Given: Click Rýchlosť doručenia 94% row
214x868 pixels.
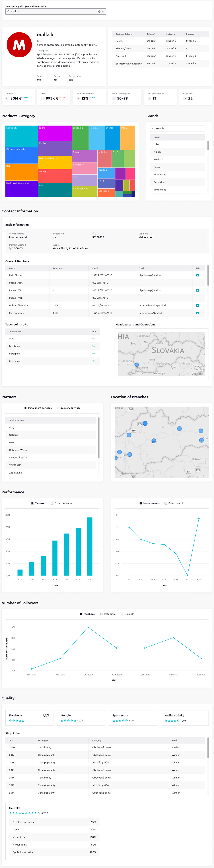Looking at the screenshot, I should (x=55, y=822).
